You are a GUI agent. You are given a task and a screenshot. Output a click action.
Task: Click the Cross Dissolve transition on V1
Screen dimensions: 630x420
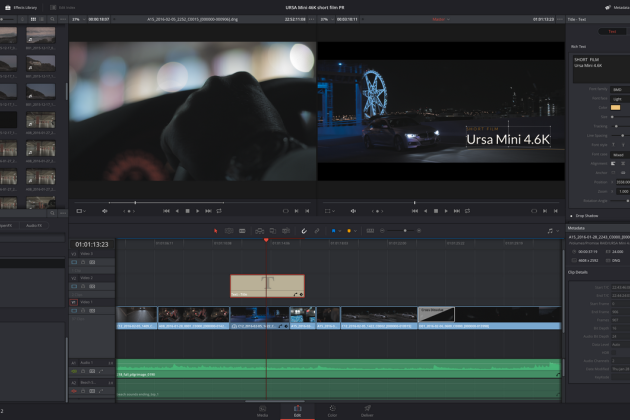[x=436, y=314]
